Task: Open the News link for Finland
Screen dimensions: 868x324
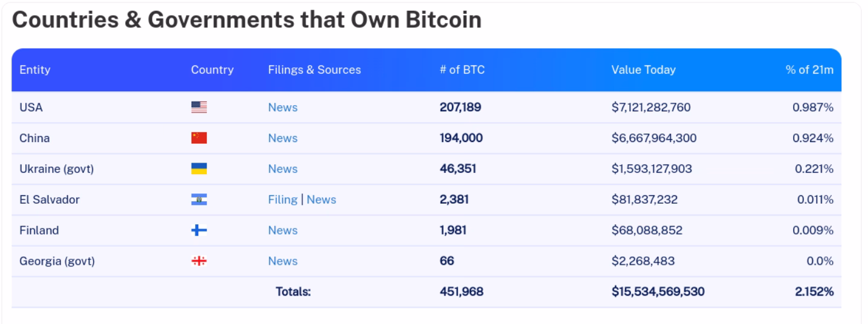Action: [x=283, y=230]
